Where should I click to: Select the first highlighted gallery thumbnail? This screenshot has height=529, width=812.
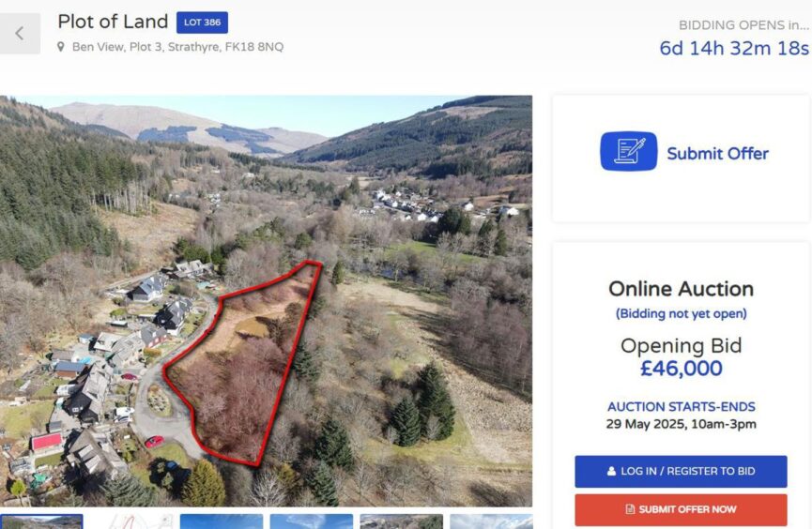41,521
